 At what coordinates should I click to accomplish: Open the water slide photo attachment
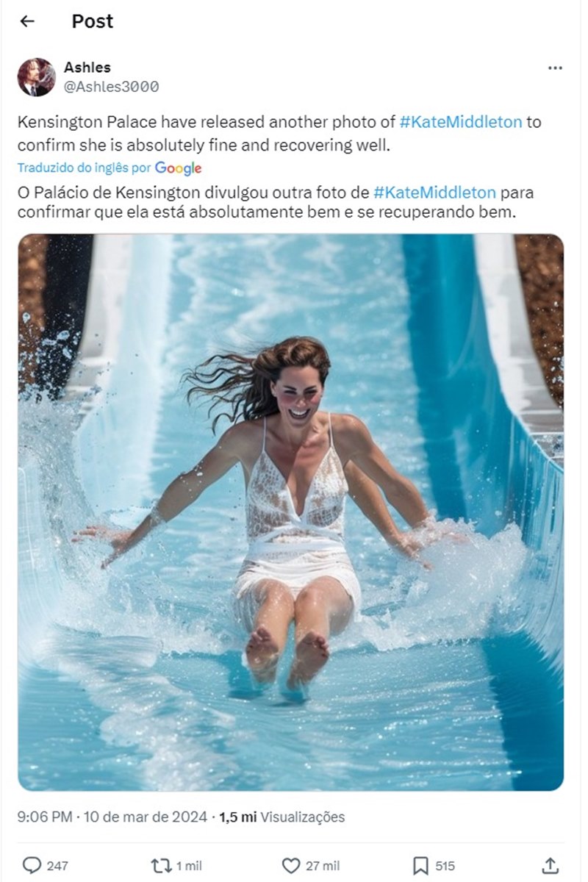[291, 512]
